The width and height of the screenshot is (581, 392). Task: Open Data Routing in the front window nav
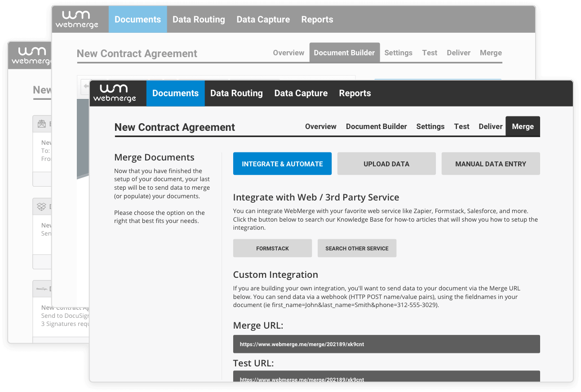[236, 93]
